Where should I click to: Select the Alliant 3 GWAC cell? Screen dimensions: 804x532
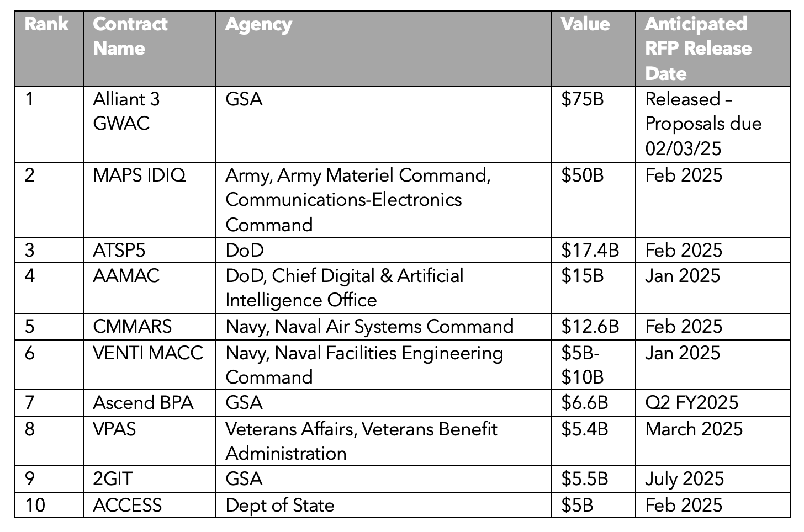[x=149, y=124]
